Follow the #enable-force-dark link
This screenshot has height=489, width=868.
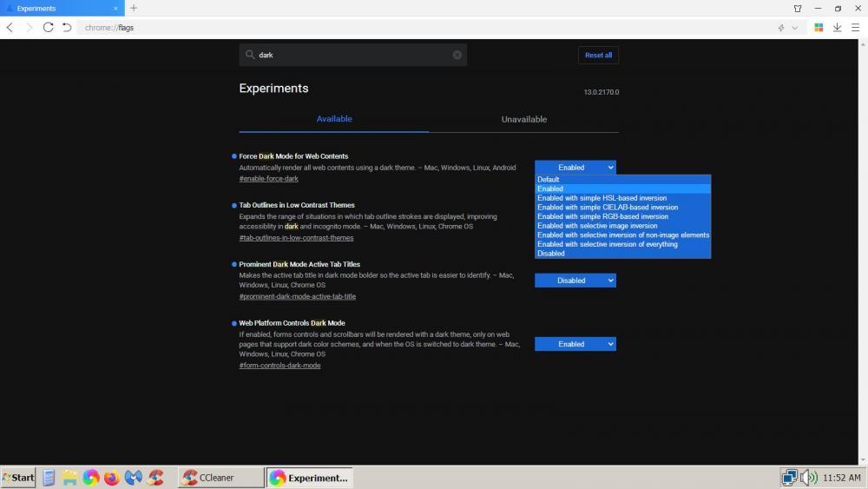[268, 179]
